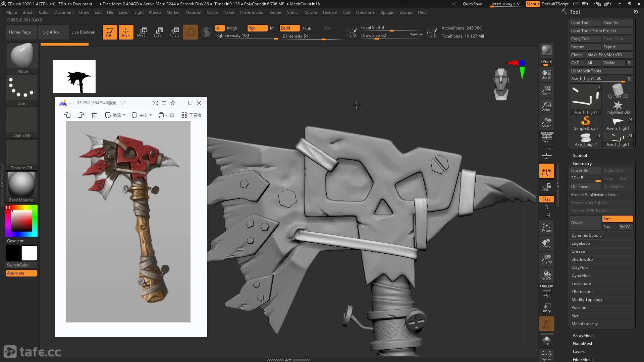Open the Move brush thumbnail picker

(22, 58)
